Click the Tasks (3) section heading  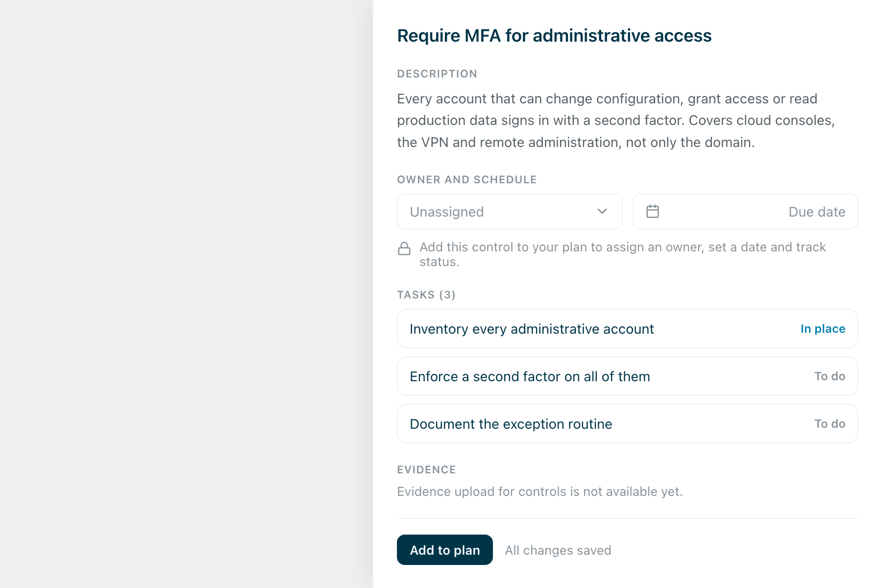click(426, 294)
